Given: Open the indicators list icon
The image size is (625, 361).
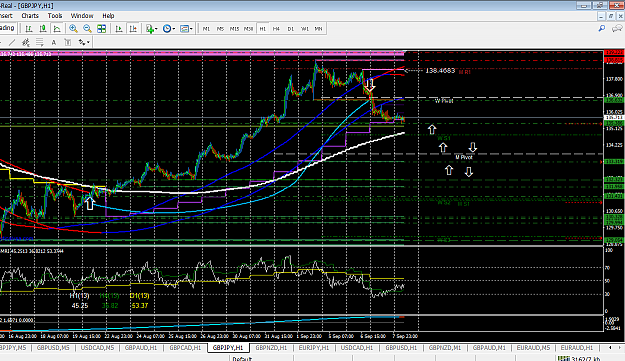Looking at the screenshot, I should pos(149,29).
